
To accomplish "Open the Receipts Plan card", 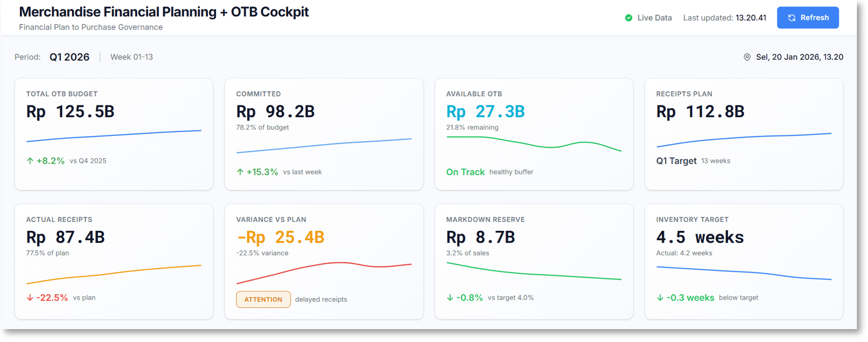I will click(x=743, y=134).
